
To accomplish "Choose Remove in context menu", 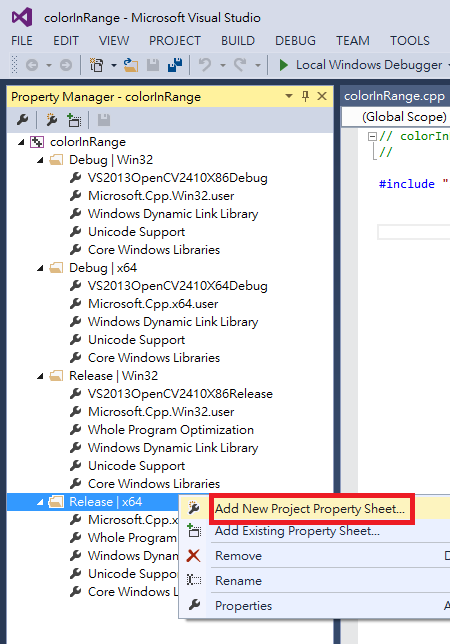I will [315, 556].
